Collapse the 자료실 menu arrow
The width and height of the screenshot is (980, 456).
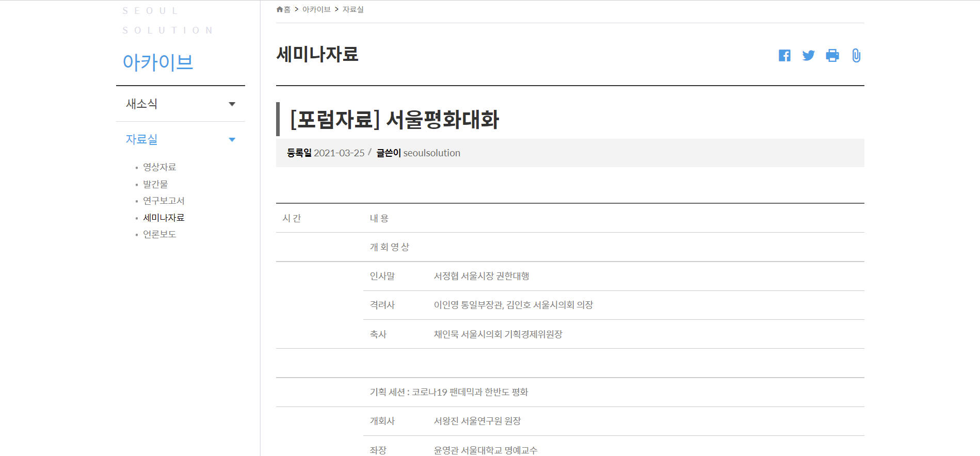point(232,140)
